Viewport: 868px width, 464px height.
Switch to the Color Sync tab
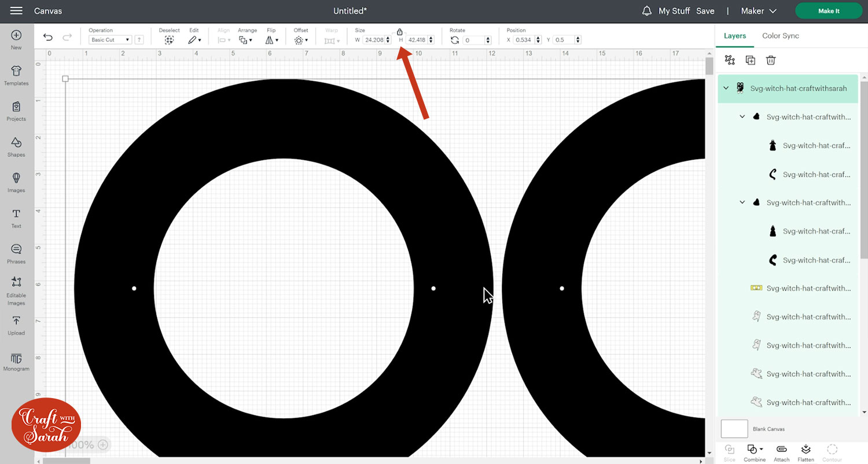[780, 36]
